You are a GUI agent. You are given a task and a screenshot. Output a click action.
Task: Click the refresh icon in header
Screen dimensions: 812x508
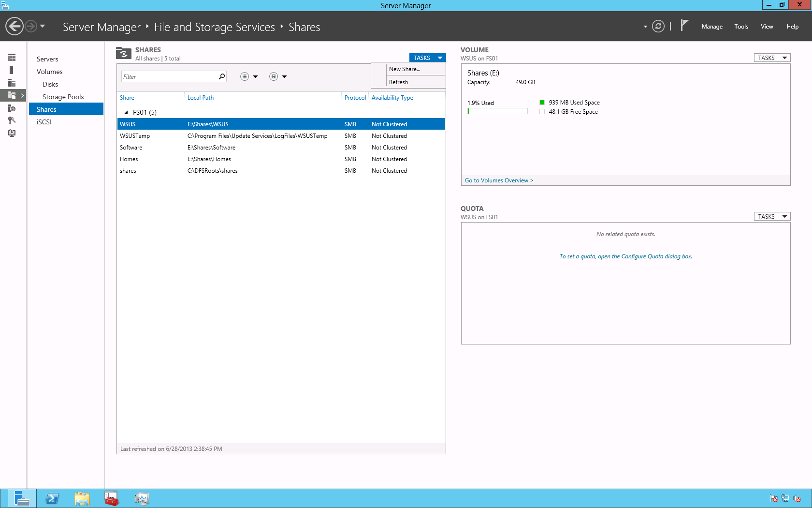(x=658, y=26)
